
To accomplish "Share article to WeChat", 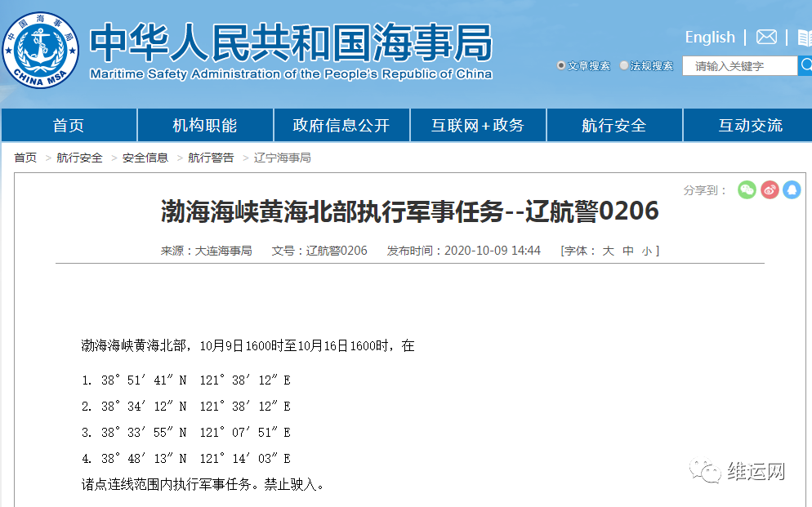I will click(x=747, y=189).
